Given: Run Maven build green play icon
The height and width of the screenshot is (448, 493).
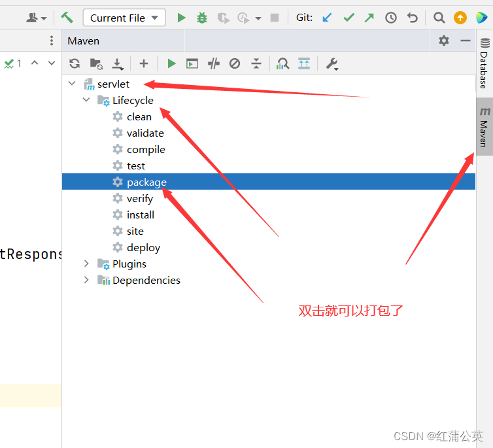Looking at the screenshot, I should [x=171, y=63].
